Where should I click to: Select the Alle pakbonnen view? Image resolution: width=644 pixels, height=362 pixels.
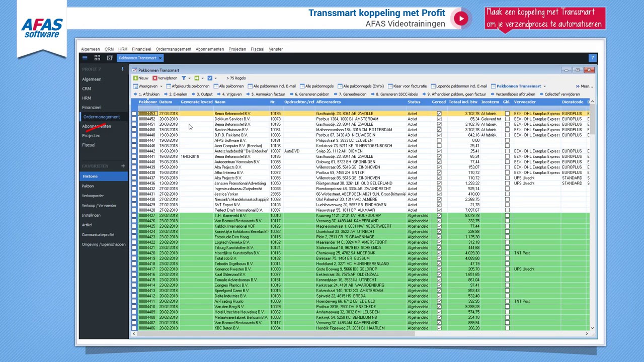229,86
